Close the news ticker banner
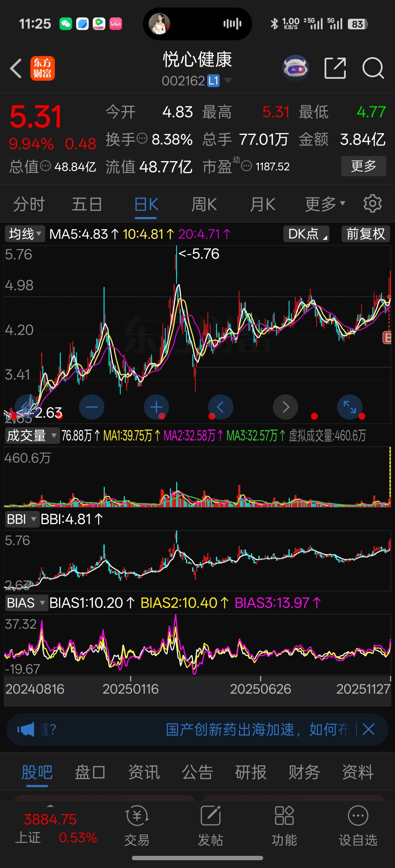395x868 pixels. click(368, 729)
